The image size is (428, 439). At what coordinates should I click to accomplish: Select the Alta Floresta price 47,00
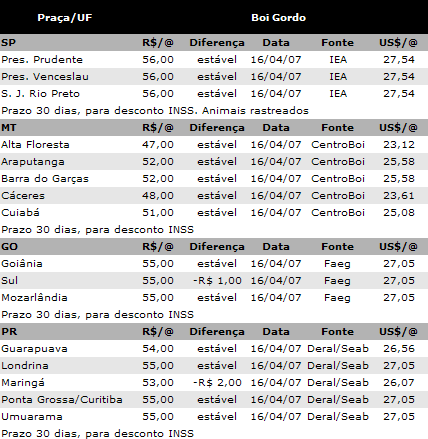tap(158, 145)
